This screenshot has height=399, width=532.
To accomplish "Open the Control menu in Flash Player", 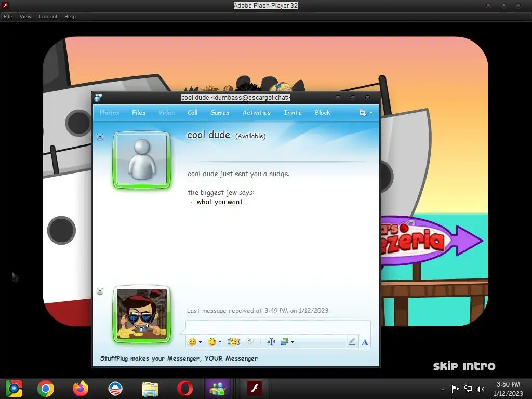I will (x=48, y=16).
